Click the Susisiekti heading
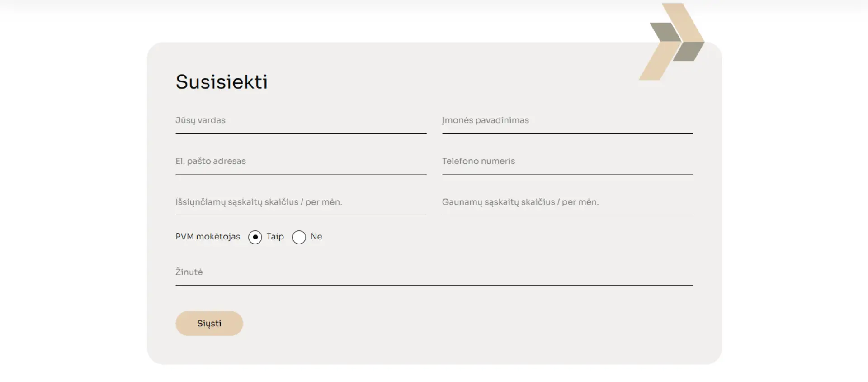 222,82
